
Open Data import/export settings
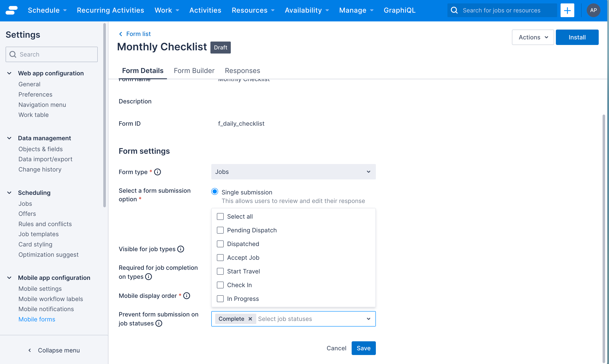click(x=45, y=159)
